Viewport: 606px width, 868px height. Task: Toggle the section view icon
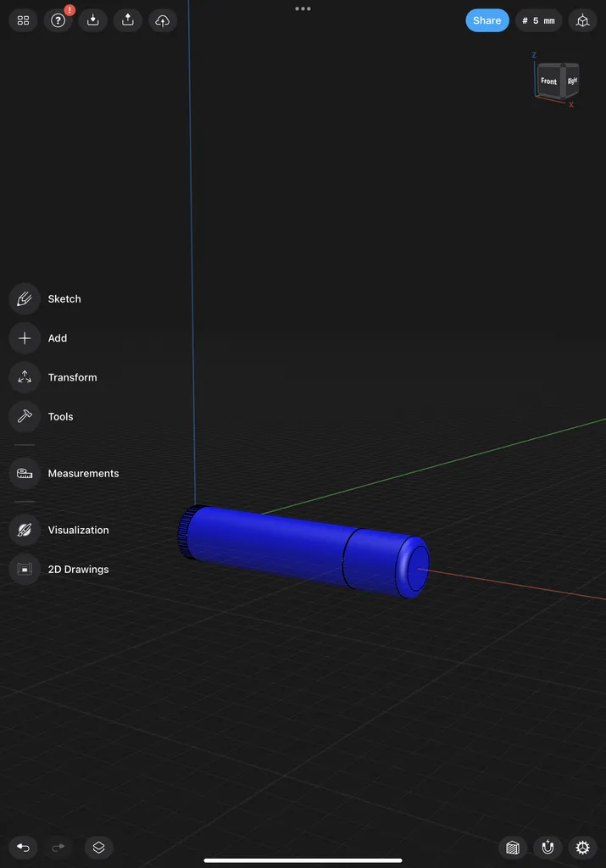point(513,848)
